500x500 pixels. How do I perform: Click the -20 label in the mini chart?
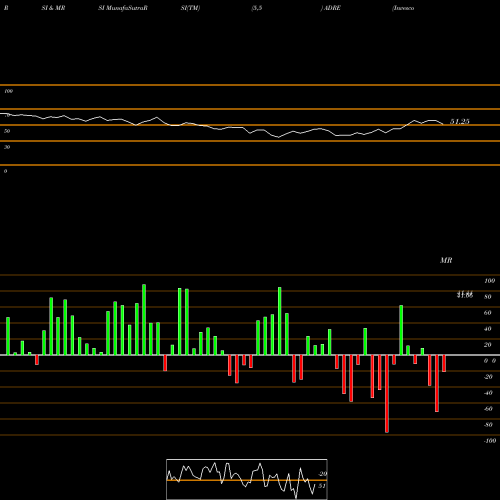coord(323,474)
